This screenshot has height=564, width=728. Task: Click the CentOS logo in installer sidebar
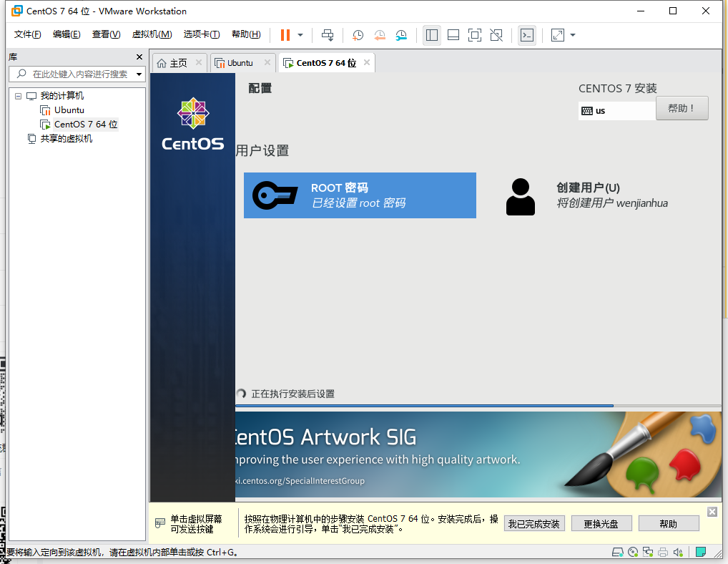coord(192,124)
